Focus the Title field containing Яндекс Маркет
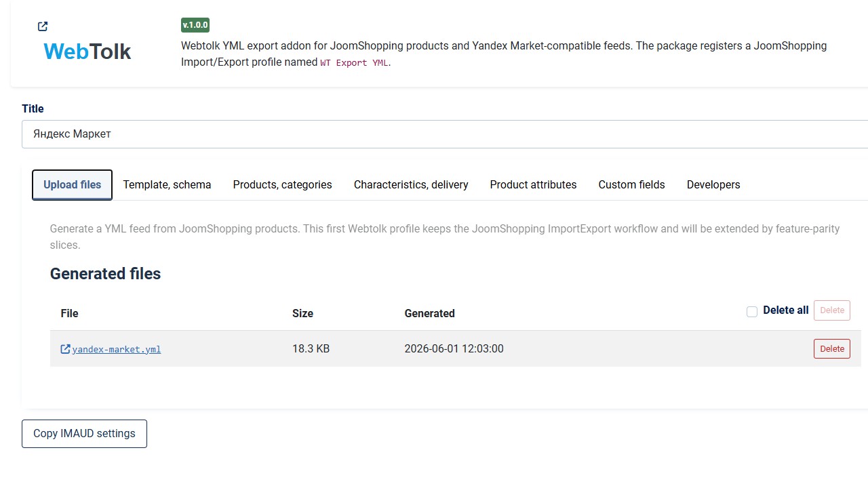The height and width of the screenshot is (488, 868). (x=445, y=134)
